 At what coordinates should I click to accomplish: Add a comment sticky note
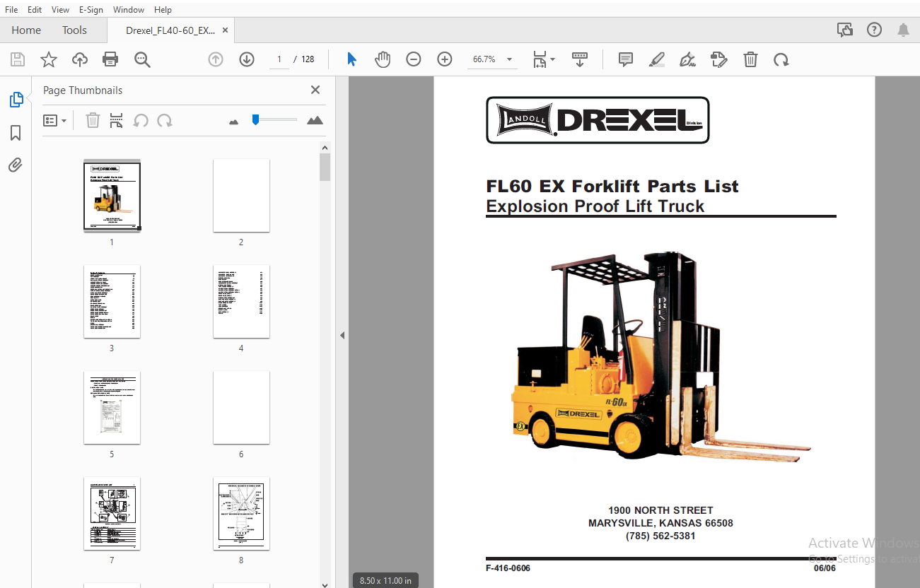[626, 59]
